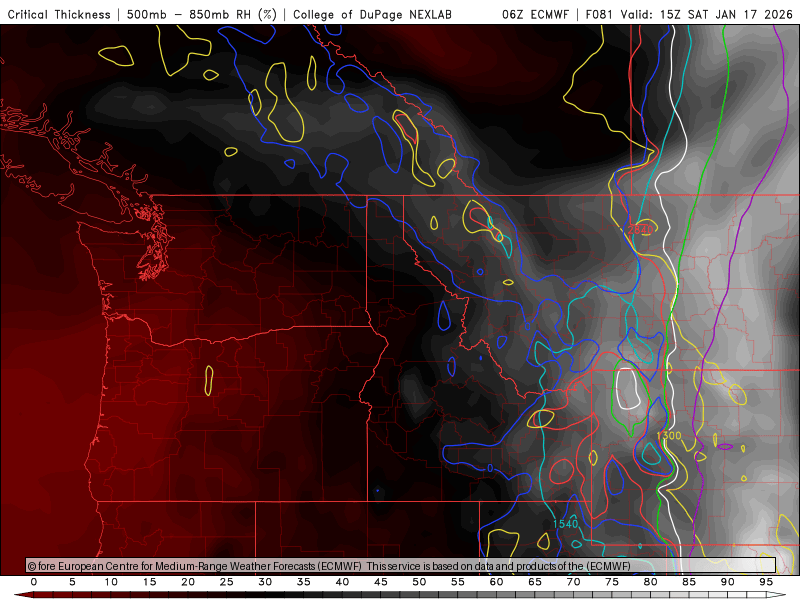Click the "65" value on the color scale
The width and height of the screenshot is (800, 600).
[x=535, y=582]
